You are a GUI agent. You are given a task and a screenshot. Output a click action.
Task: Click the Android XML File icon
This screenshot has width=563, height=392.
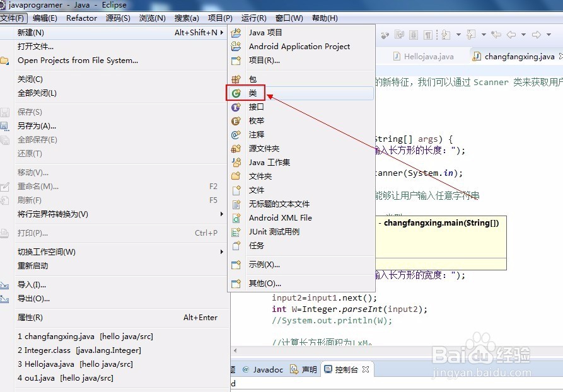click(x=236, y=218)
